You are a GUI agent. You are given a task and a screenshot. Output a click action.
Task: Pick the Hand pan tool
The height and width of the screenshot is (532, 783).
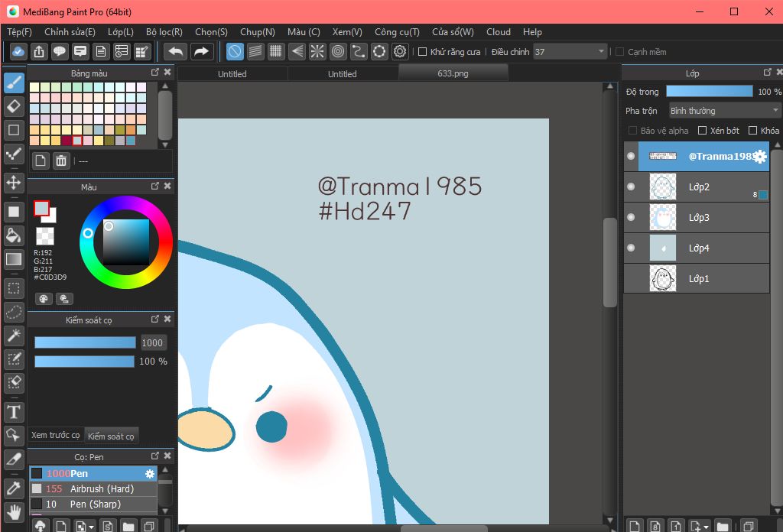point(14,512)
